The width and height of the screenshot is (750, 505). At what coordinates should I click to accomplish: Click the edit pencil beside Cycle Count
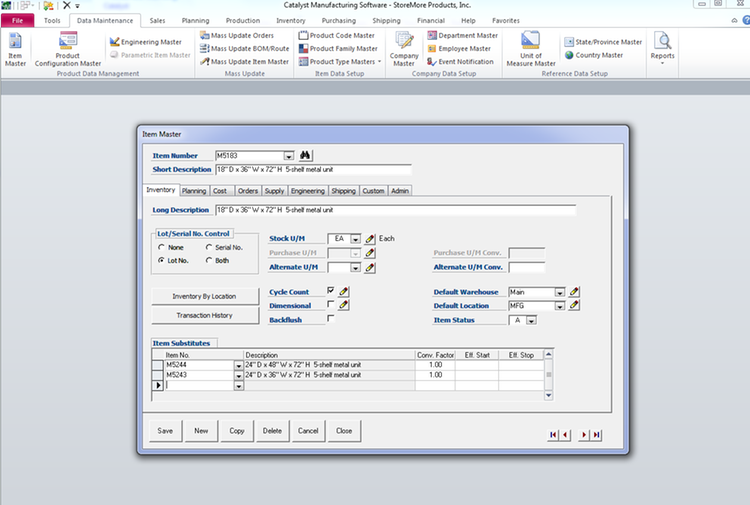click(343, 291)
